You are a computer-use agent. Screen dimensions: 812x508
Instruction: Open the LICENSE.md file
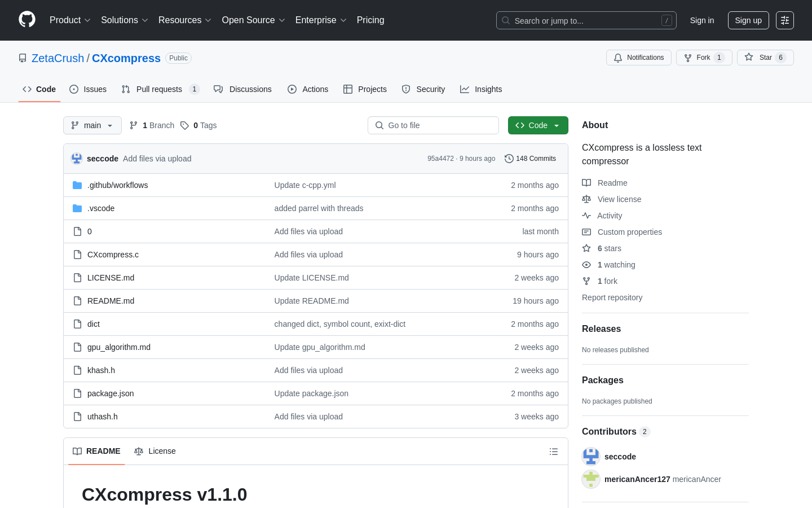[x=111, y=278]
